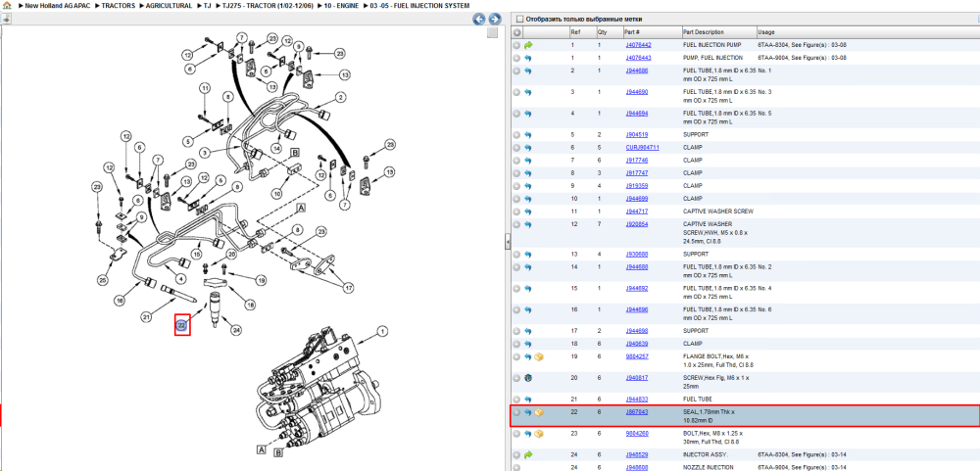
Task: Open part number J4078443 link
Action: [x=638, y=58]
